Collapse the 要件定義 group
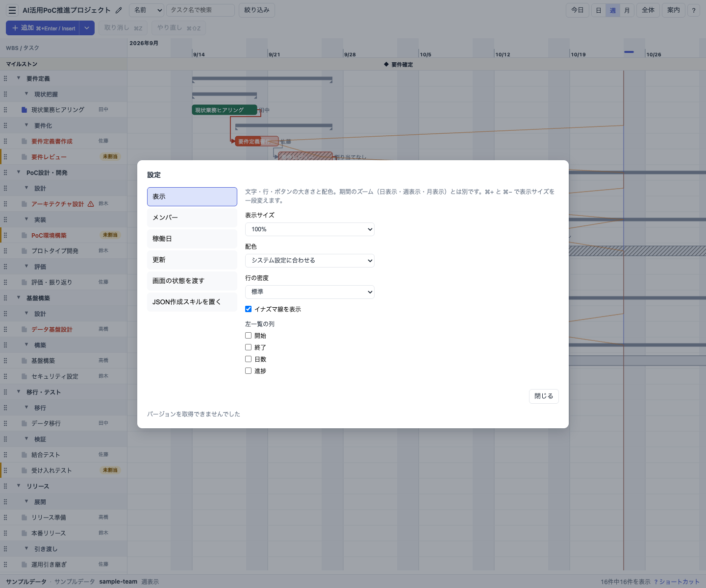The width and height of the screenshot is (706, 588). pyautogui.click(x=19, y=78)
